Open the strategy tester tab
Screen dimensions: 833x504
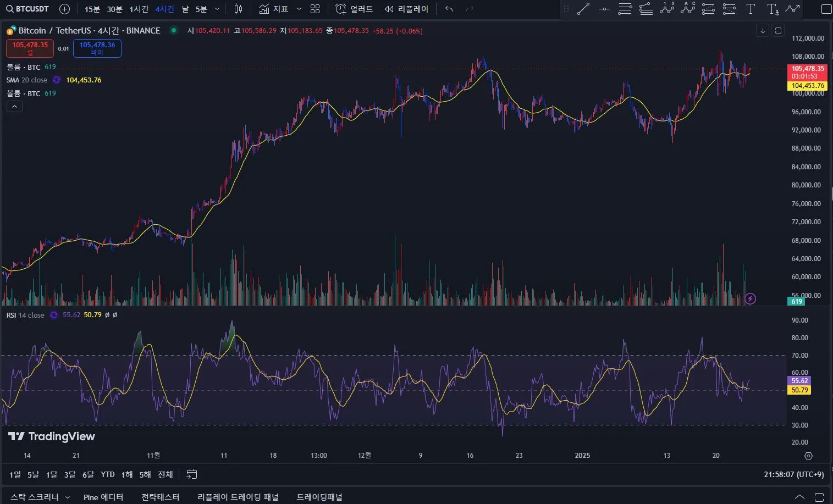160,497
